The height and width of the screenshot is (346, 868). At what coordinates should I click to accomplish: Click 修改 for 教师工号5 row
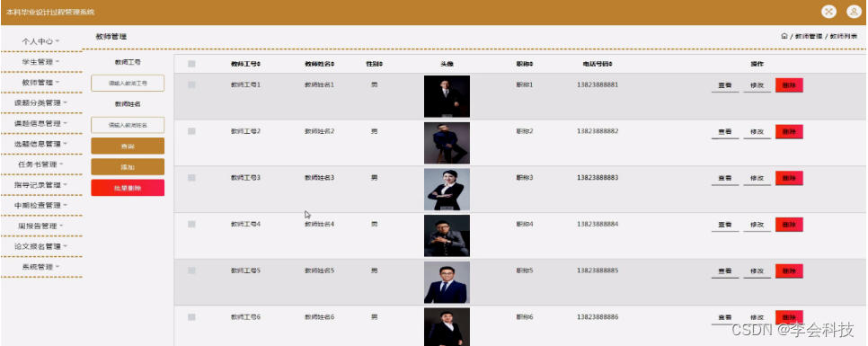(757, 271)
